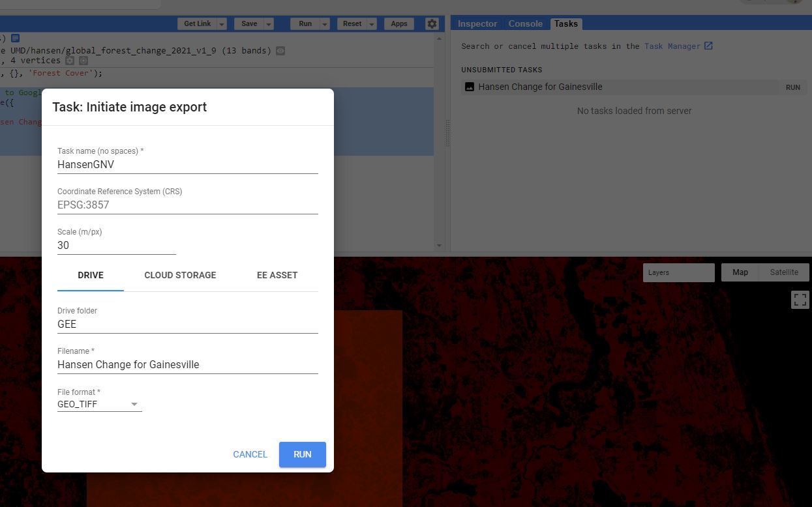Open the Layers panel on the map
The image size is (812, 507).
pyautogui.click(x=678, y=272)
